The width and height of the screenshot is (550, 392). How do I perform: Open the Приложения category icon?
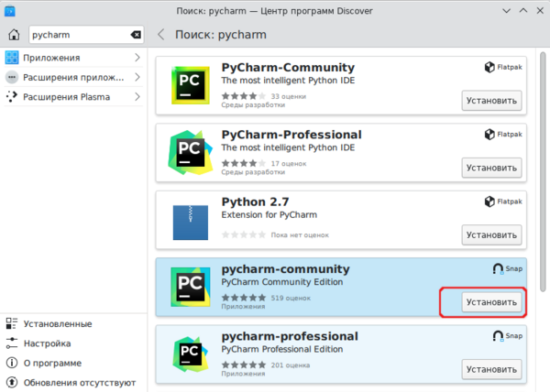click(x=12, y=58)
